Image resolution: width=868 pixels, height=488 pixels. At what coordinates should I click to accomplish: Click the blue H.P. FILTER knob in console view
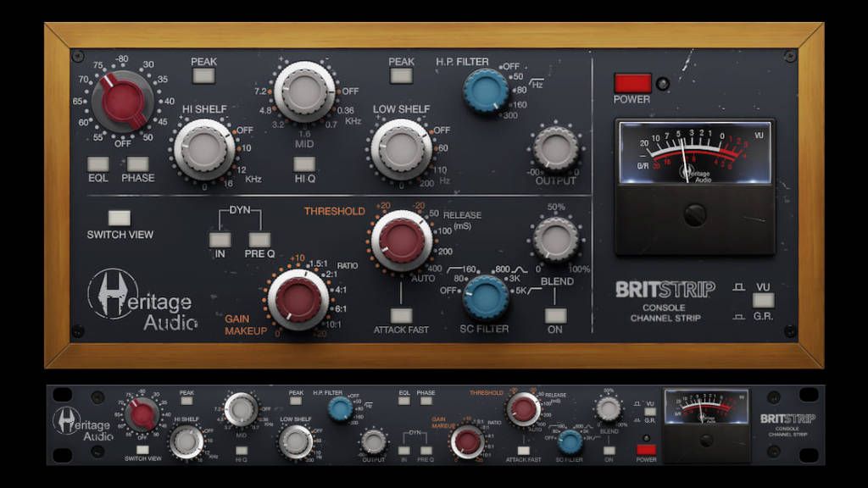[486, 91]
